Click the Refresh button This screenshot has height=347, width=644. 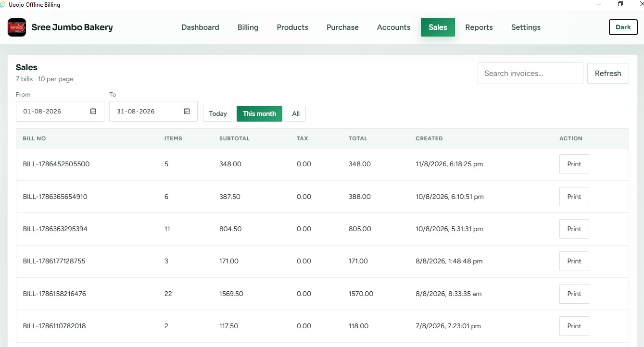click(608, 74)
